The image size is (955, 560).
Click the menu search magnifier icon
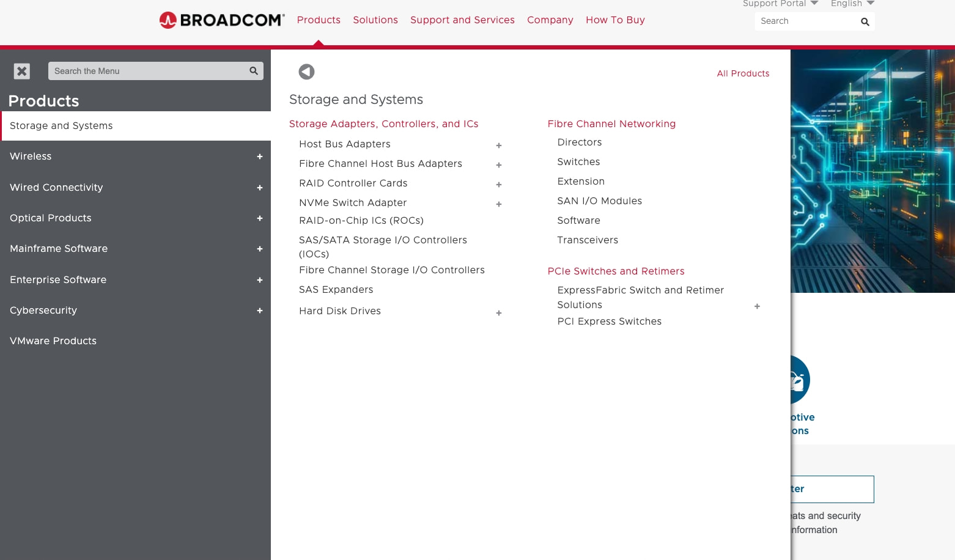pyautogui.click(x=254, y=71)
